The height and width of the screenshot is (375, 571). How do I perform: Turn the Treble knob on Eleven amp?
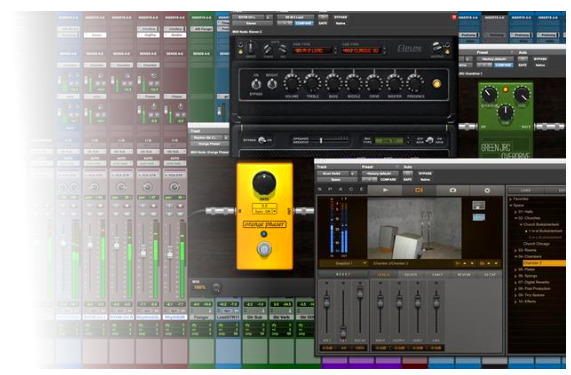click(312, 84)
